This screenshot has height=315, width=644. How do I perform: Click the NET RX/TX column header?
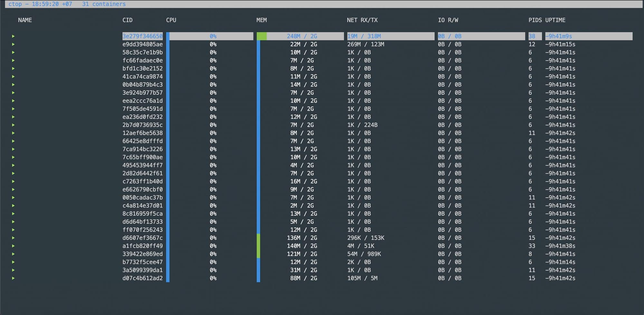click(362, 20)
